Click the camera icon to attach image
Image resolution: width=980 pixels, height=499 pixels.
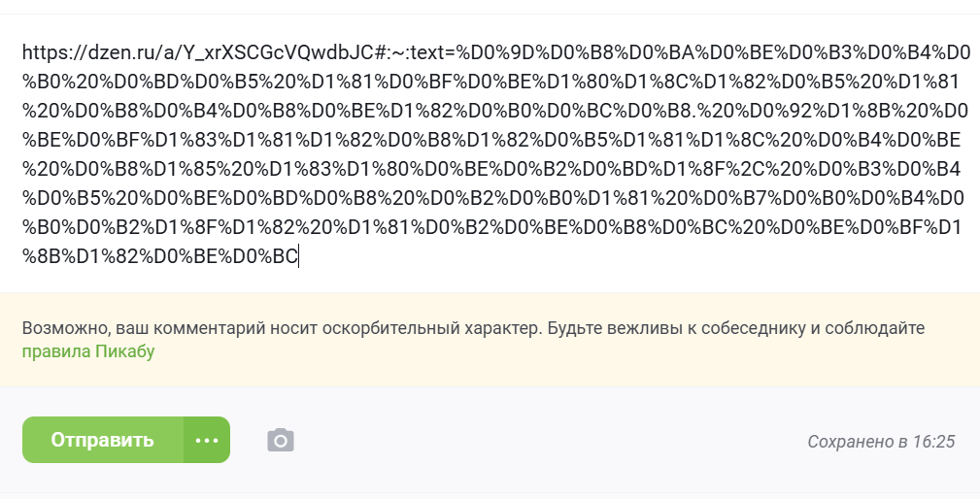(x=281, y=441)
